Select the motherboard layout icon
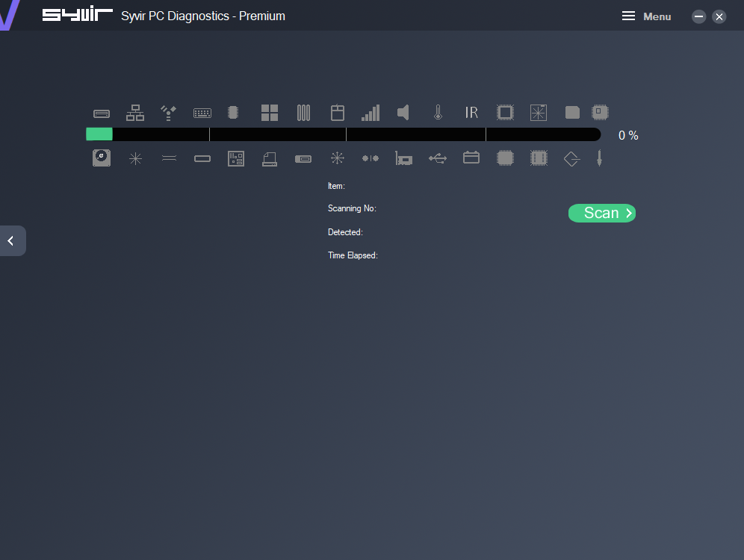 (x=236, y=158)
